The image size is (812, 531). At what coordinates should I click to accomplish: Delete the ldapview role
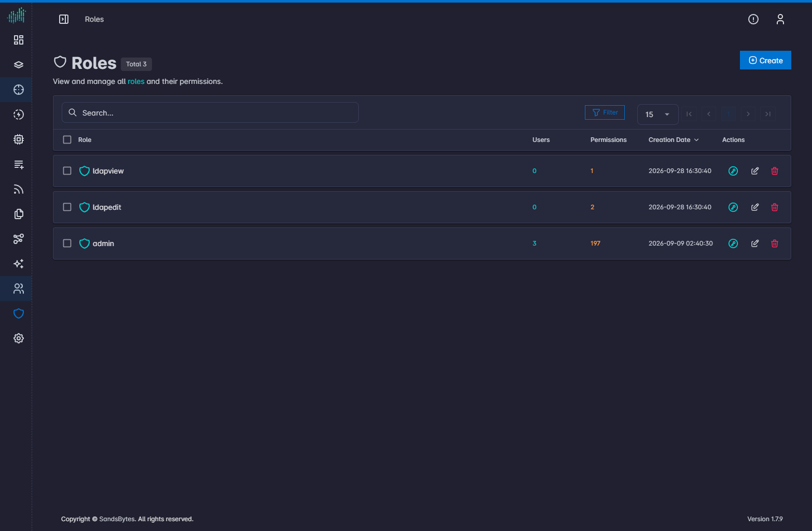point(775,171)
